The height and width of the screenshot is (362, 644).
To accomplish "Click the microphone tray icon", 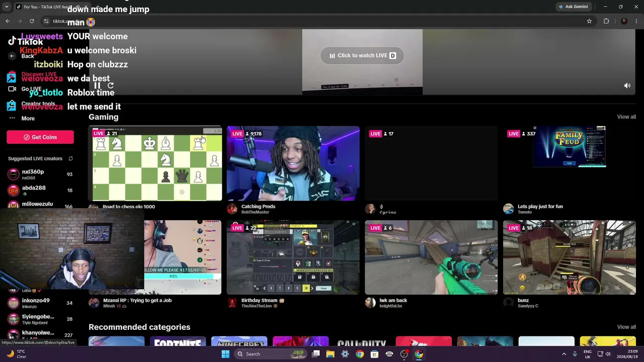I will coord(575,354).
